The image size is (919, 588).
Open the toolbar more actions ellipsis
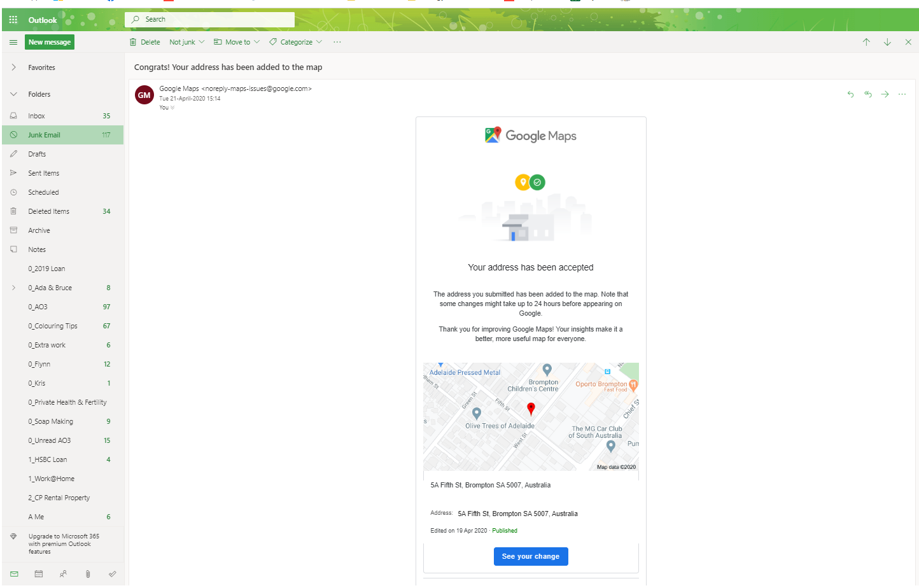[337, 42]
